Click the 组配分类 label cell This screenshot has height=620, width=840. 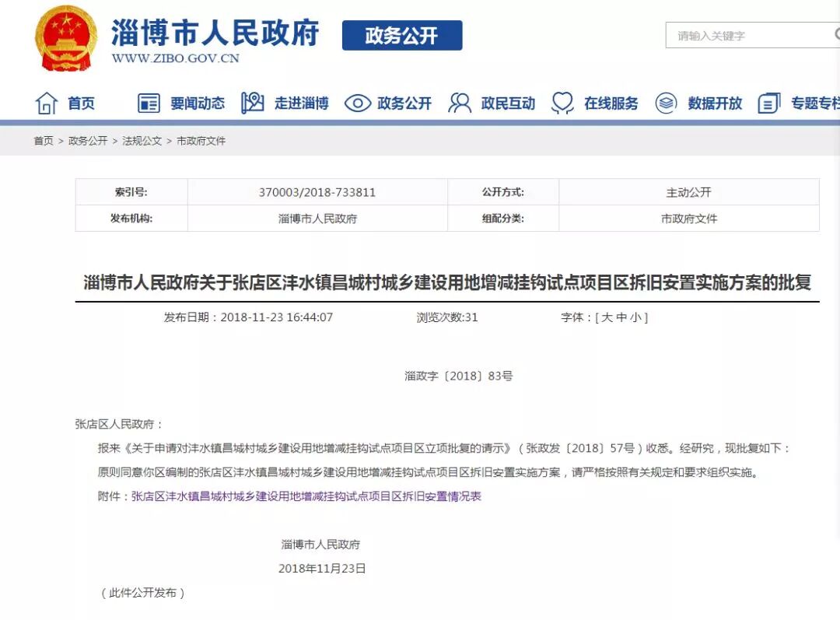click(503, 219)
